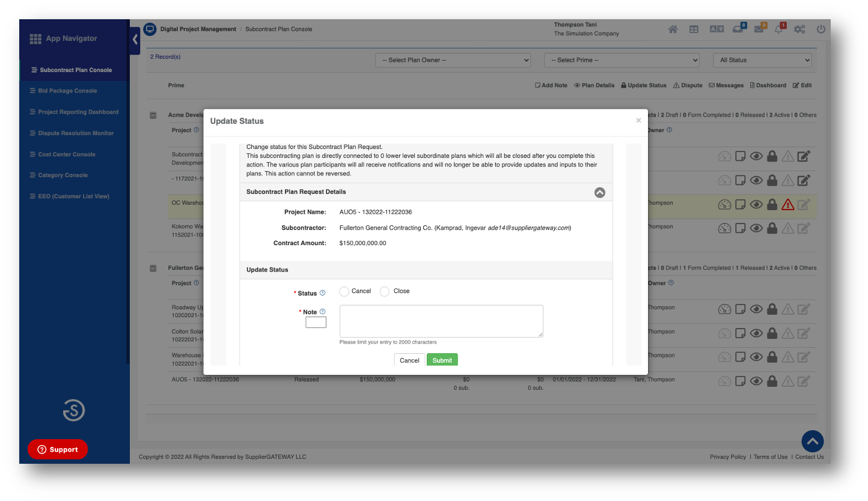
Task: Click into the Note text area
Action: coord(441,321)
